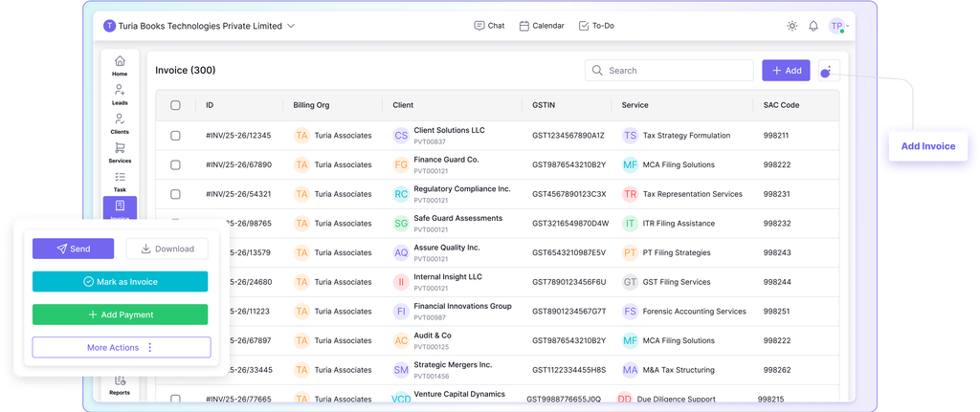
Task: Check the row for #INV/25-26/67890
Action: coord(176,164)
